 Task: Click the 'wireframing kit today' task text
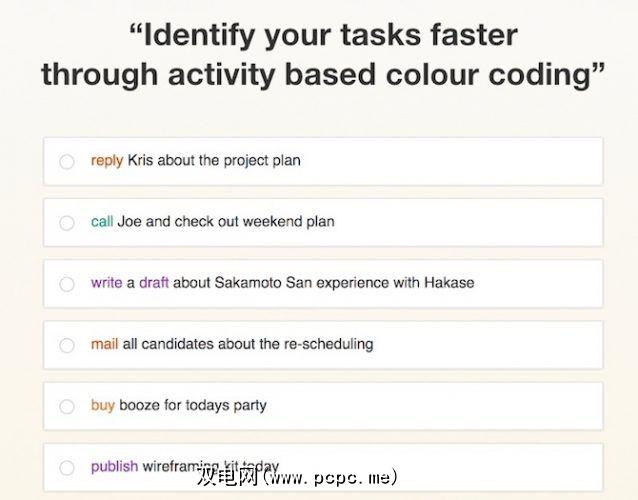click(210, 466)
